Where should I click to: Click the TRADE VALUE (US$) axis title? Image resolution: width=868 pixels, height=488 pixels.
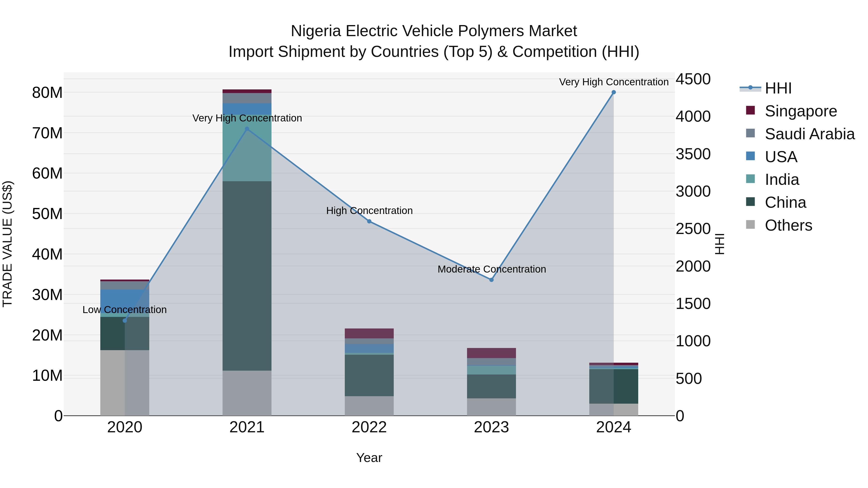click(7, 244)
